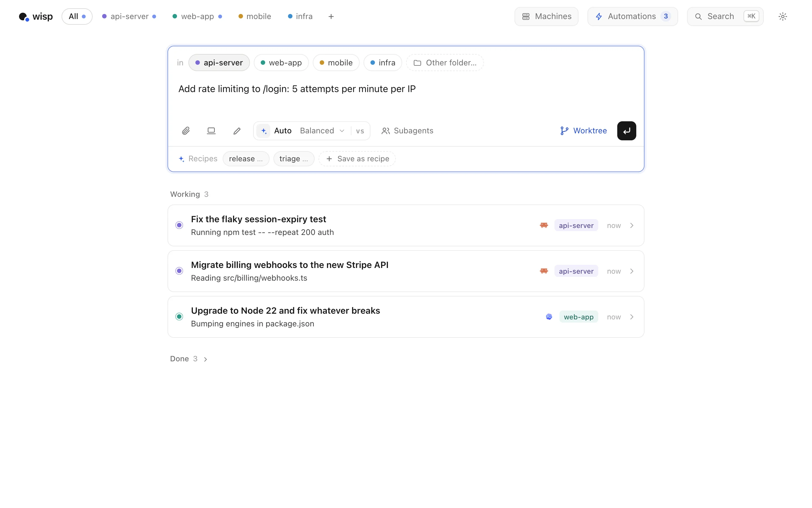812x508 pixels.
Task: Choose Other folder... option
Action: coord(445,63)
